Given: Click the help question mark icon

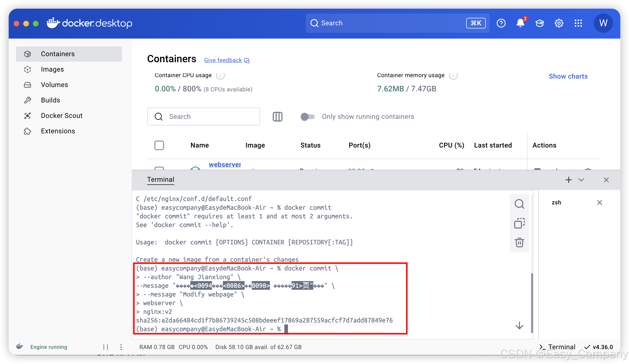Looking at the screenshot, I should tap(501, 23).
